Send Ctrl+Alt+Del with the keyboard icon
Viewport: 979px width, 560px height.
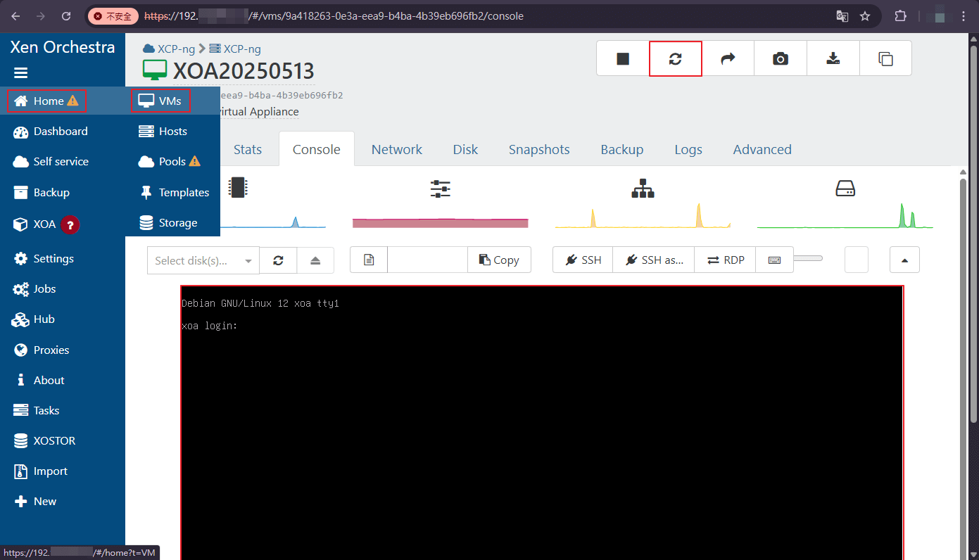pos(774,260)
